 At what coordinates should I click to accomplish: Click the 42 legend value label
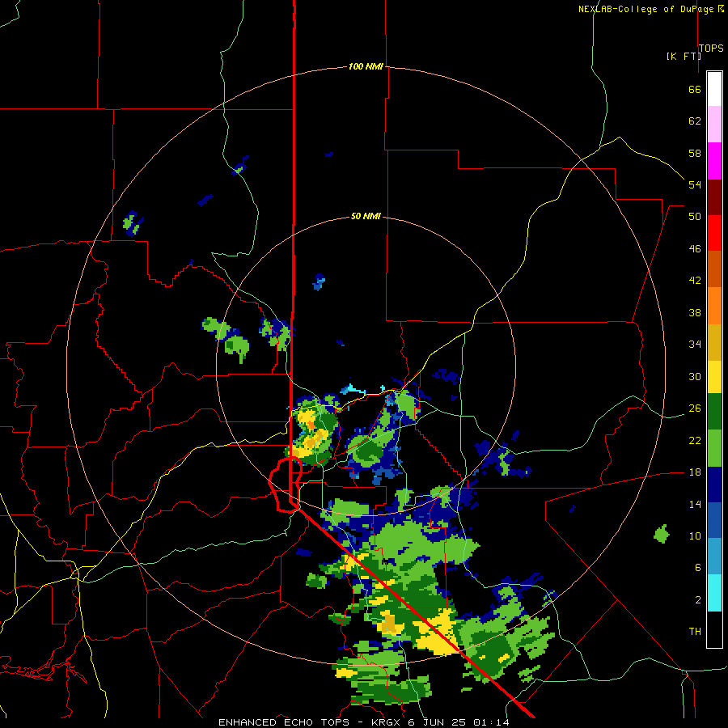pyautogui.click(x=695, y=281)
